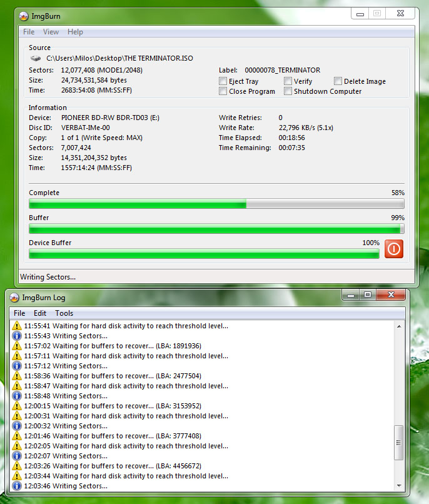Image resolution: width=429 pixels, height=504 pixels.
Task: Click Write Retries value 0
Action: click(281, 118)
